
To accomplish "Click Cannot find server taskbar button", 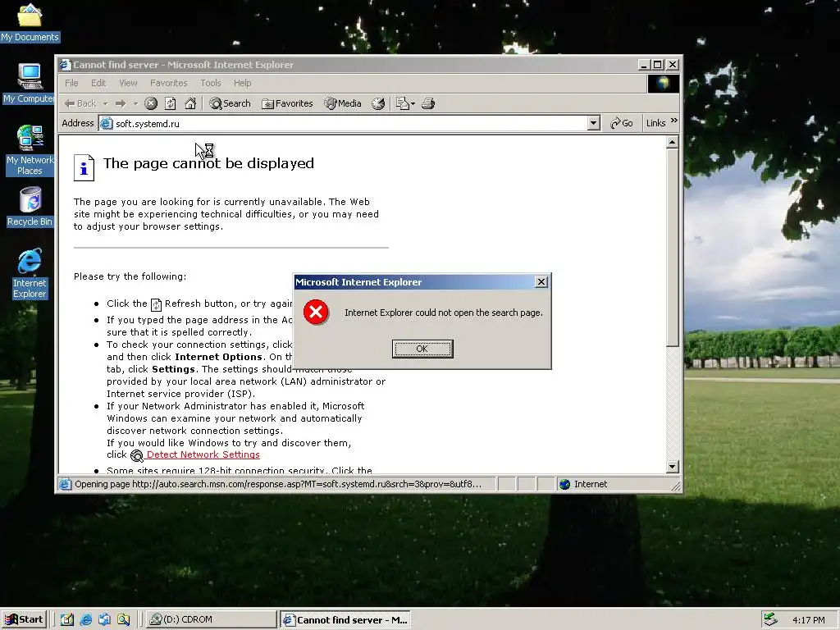I will (x=345, y=620).
